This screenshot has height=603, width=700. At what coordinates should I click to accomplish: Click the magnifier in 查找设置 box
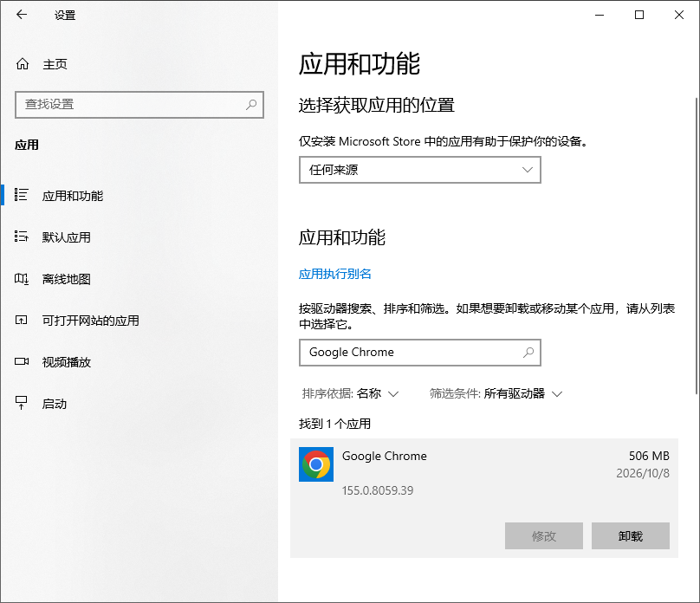click(x=251, y=105)
